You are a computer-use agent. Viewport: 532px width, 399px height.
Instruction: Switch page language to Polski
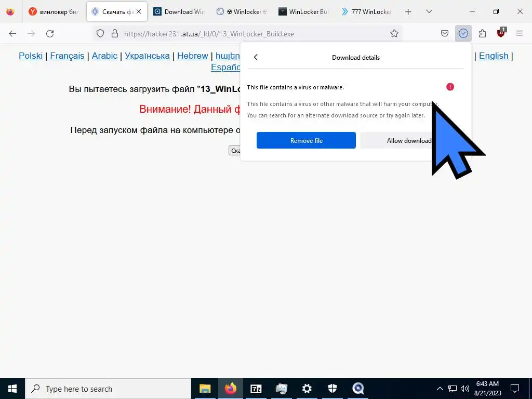pos(31,56)
